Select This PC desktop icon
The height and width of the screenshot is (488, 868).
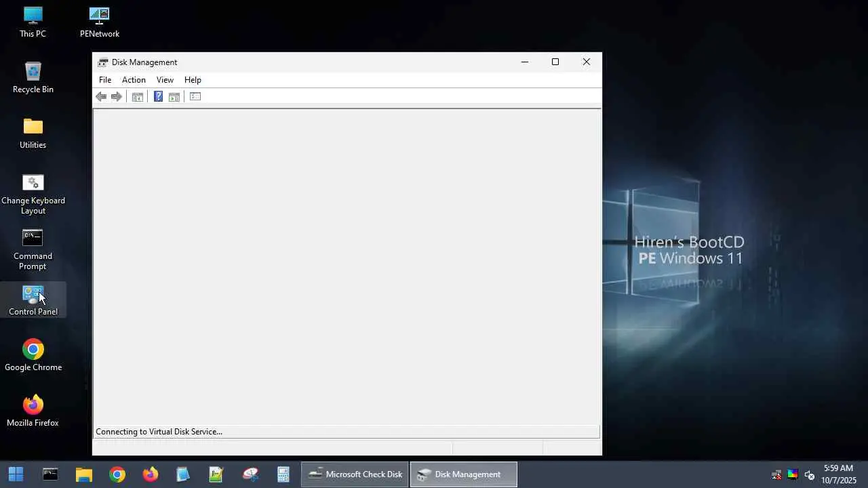click(x=33, y=22)
